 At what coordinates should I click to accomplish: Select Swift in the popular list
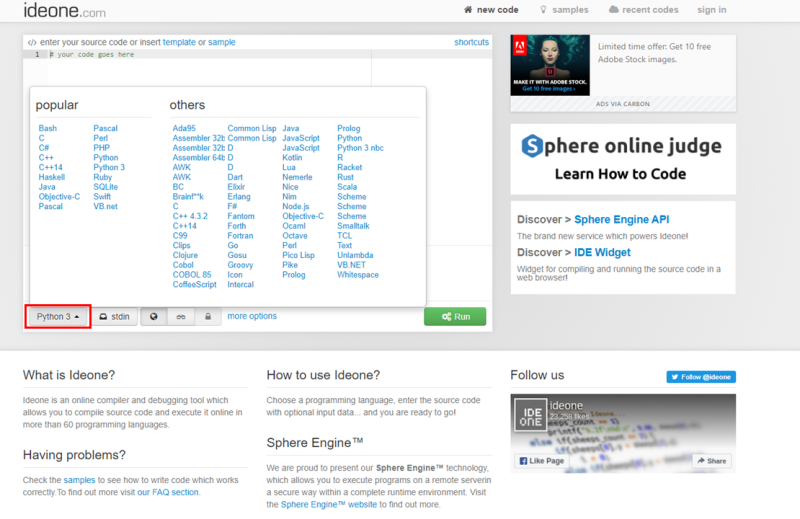pos(102,196)
